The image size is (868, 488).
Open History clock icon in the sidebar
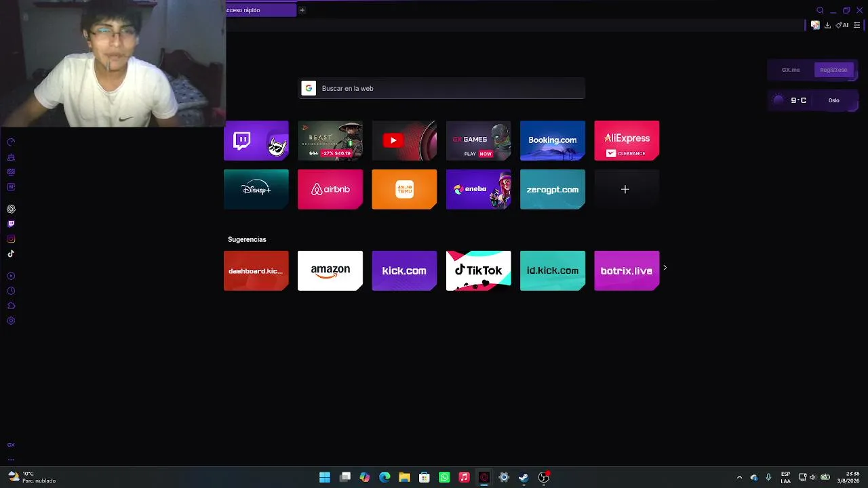[11, 291]
